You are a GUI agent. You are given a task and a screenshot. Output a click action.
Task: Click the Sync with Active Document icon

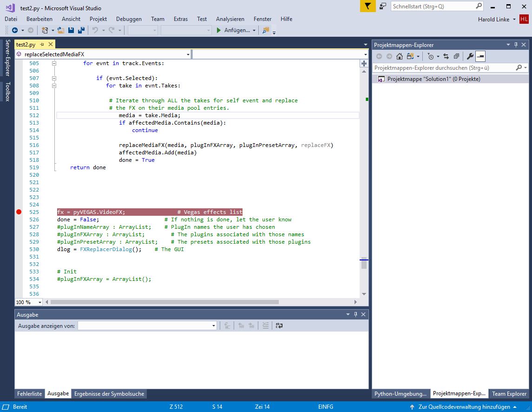tap(446, 56)
